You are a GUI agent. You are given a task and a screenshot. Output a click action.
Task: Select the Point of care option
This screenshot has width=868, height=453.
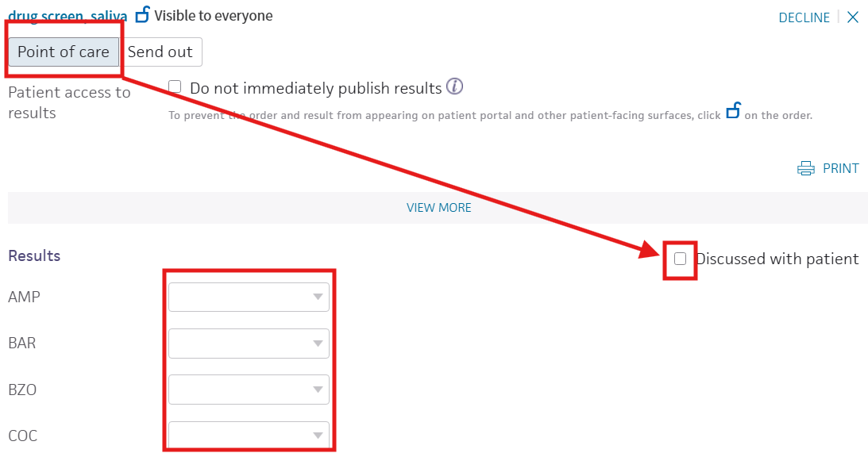[64, 52]
